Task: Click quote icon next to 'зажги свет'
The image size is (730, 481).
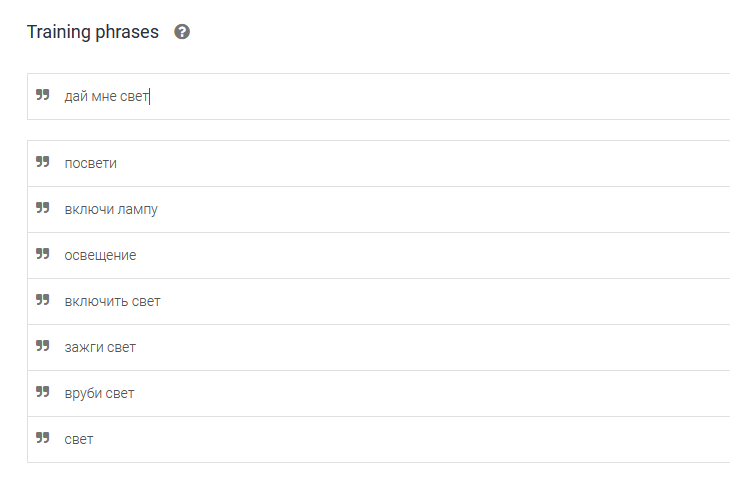Action: (x=43, y=346)
